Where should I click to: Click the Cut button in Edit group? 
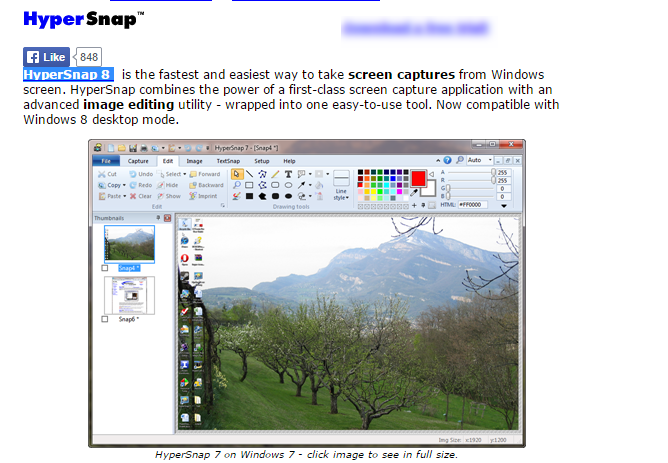[x=107, y=174]
